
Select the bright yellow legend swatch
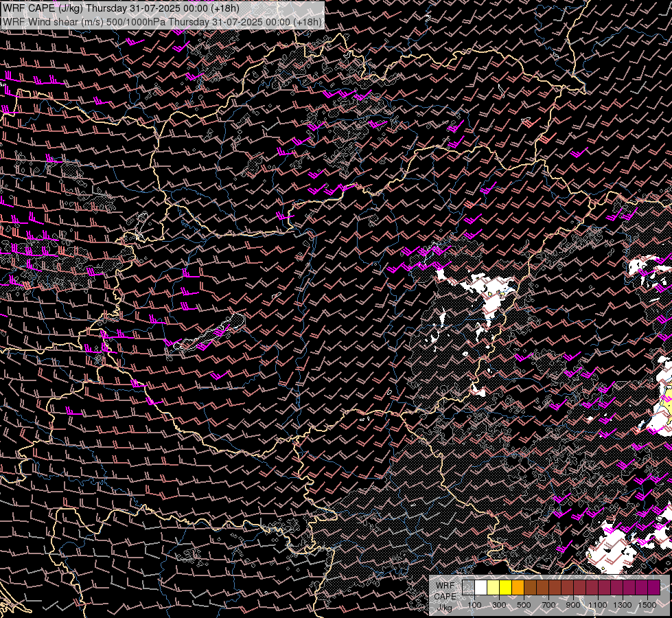[505, 588]
